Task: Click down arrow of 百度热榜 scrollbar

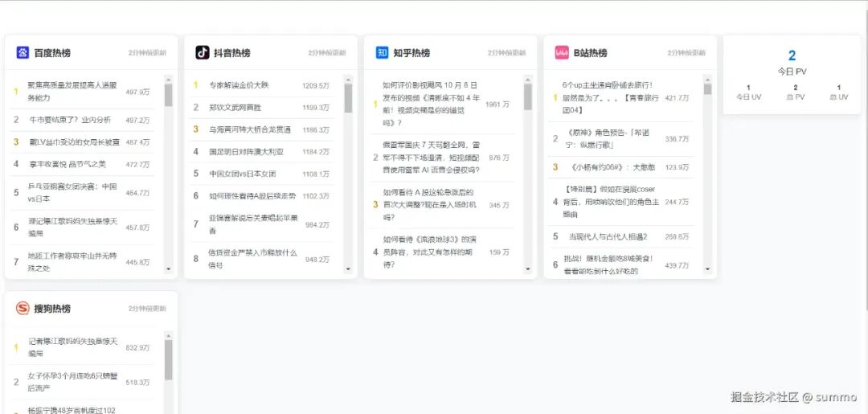Action: pyautogui.click(x=168, y=269)
